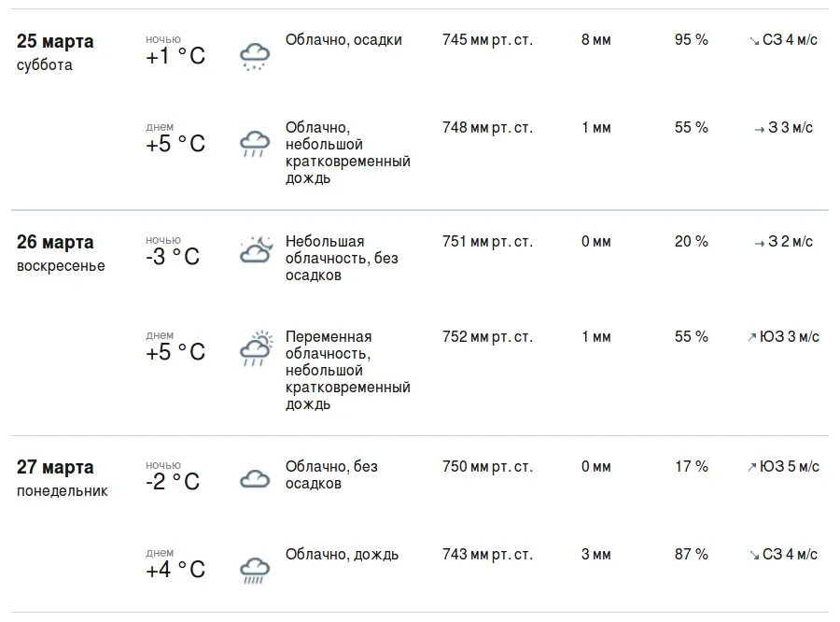Click the snow cloud icon for March 25 night
840x622 pixels.
pos(255,57)
